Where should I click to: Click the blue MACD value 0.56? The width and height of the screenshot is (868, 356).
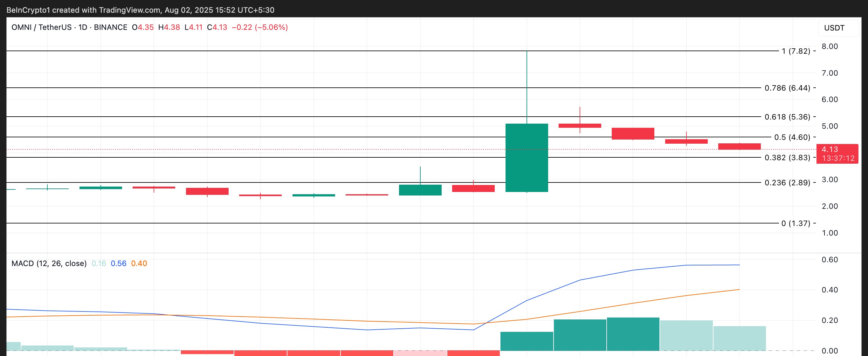click(x=119, y=264)
